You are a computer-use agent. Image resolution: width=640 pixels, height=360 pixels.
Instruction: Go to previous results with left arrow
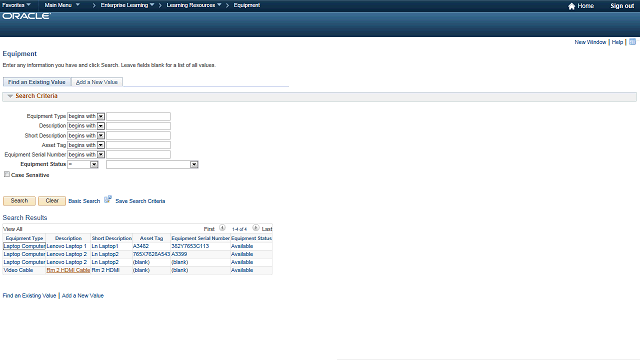222,228
